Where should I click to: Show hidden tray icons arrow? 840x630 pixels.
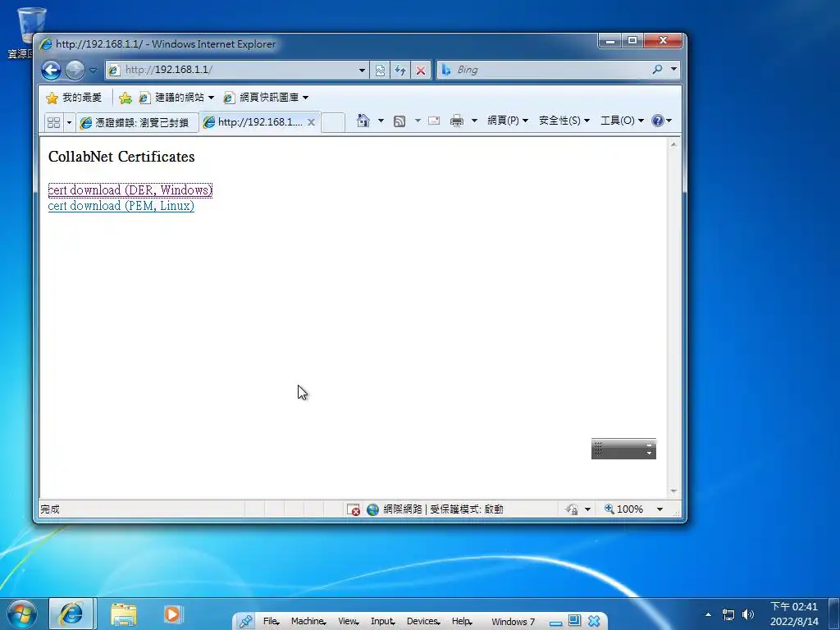(x=708, y=614)
